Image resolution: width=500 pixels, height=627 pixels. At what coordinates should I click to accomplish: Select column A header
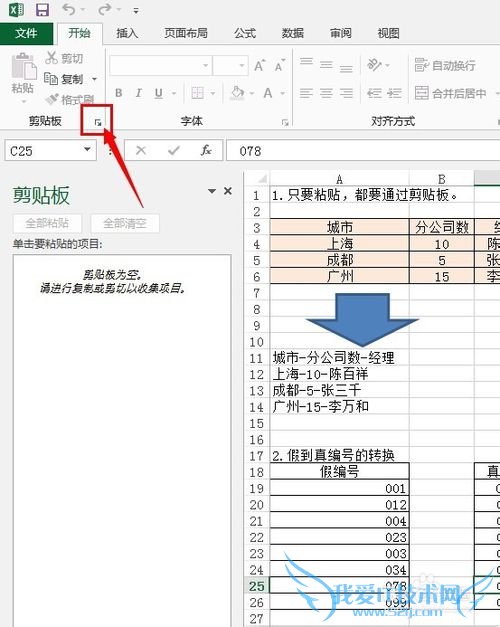(x=340, y=179)
